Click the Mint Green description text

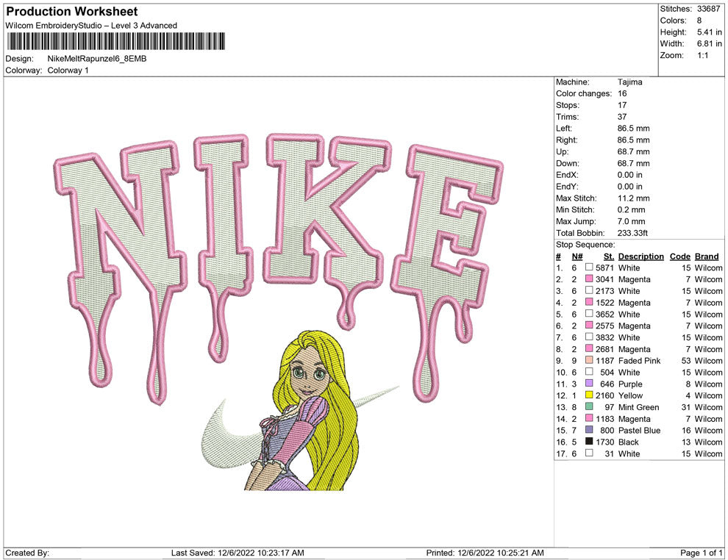[638, 407]
